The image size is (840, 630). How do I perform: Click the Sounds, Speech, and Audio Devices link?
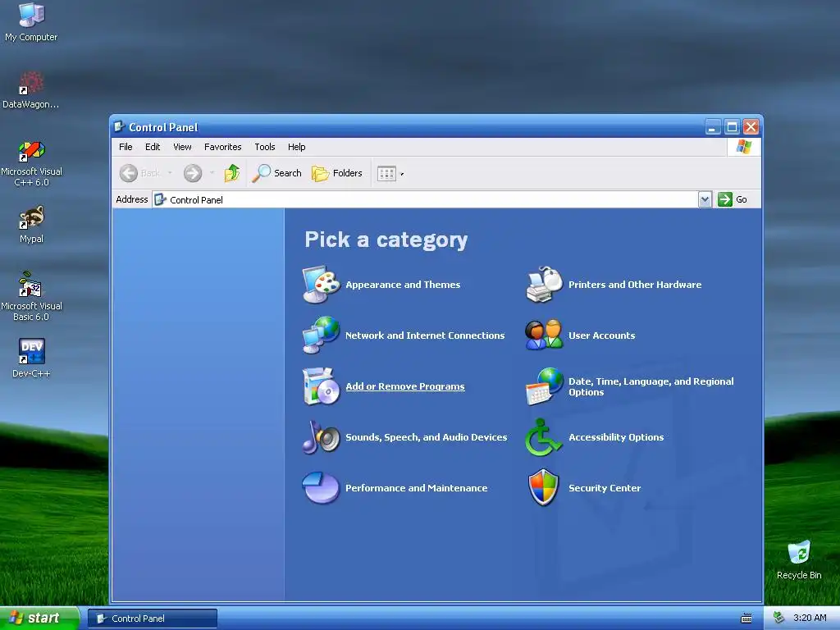pos(426,437)
